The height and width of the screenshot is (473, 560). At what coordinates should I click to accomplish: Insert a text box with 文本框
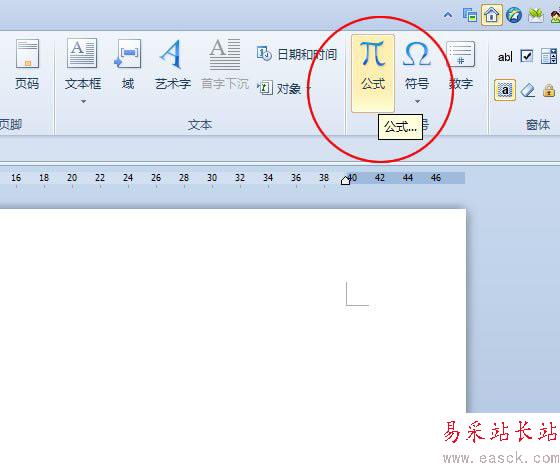[82, 64]
